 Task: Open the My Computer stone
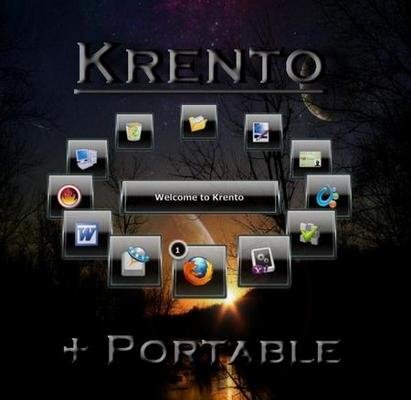click(x=87, y=159)
